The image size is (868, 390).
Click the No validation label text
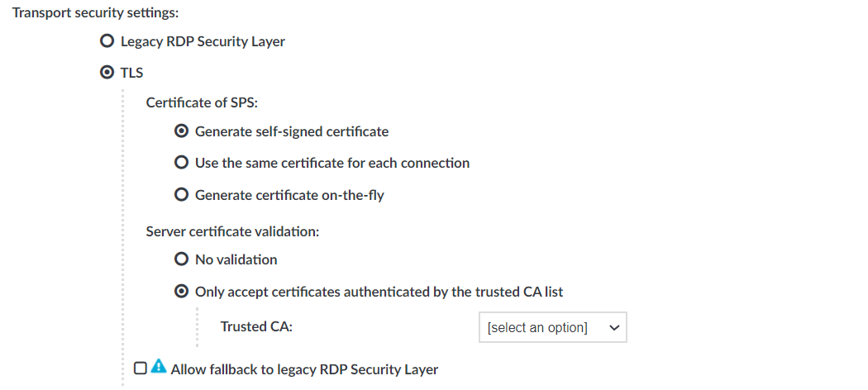[236, 259]
